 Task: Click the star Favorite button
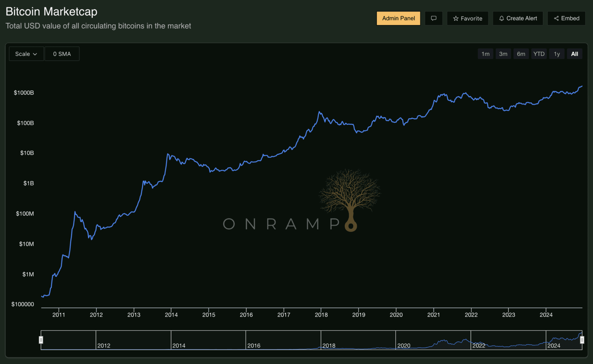468,18
